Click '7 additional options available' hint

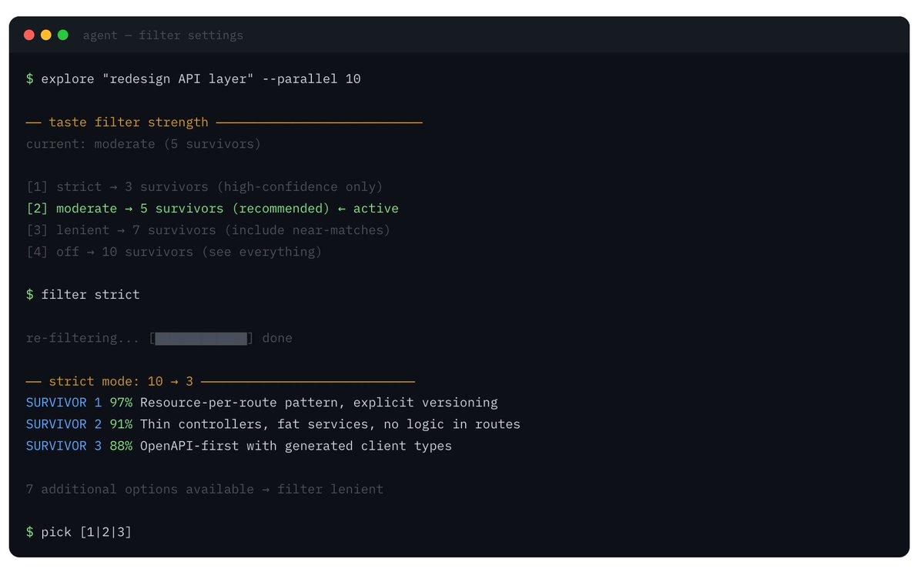(139, 489)
